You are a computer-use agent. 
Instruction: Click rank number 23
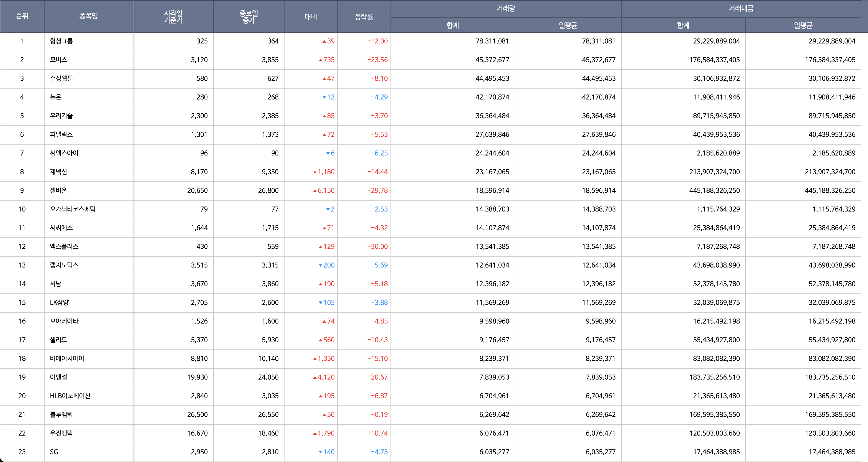[x=22, y=452]
